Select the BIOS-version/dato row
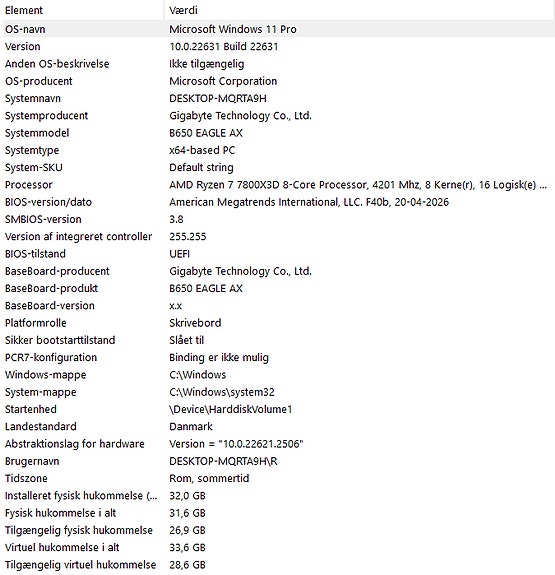 277,202
